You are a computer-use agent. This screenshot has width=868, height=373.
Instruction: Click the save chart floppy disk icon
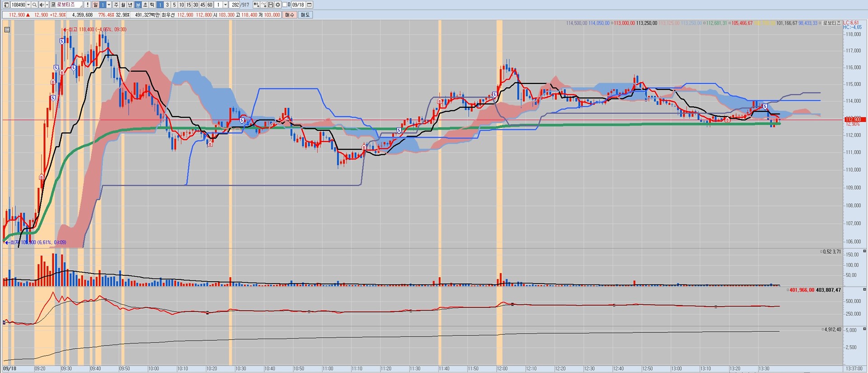click(270, 5)
